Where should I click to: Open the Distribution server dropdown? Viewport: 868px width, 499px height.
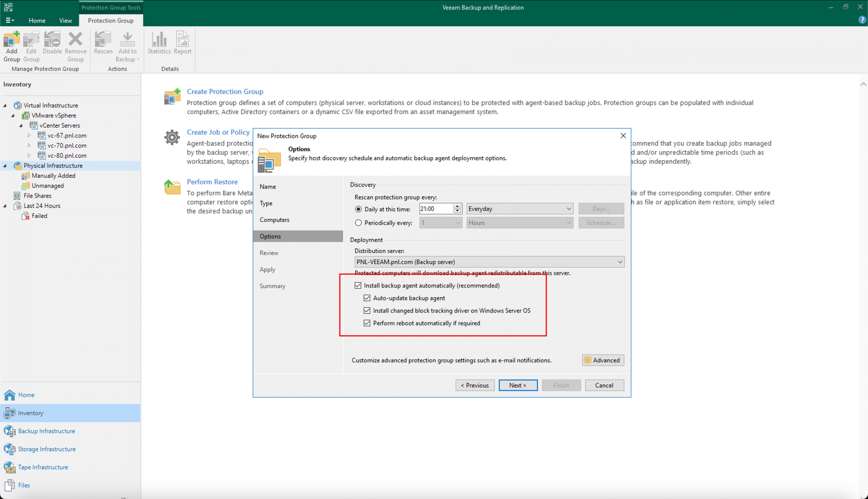(489, 262)
